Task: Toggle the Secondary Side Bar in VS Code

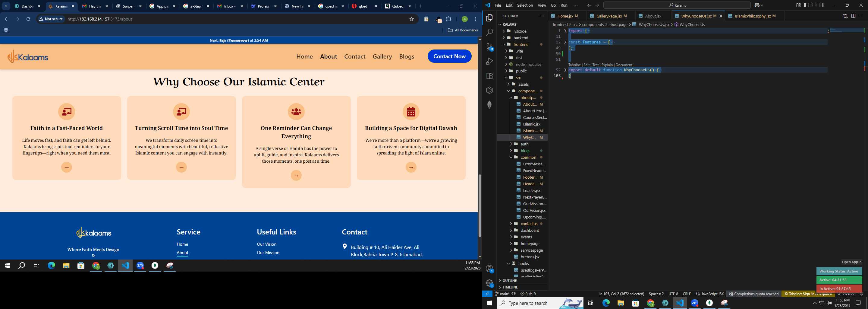Action: pyautogui.click(x=822, y=5)
